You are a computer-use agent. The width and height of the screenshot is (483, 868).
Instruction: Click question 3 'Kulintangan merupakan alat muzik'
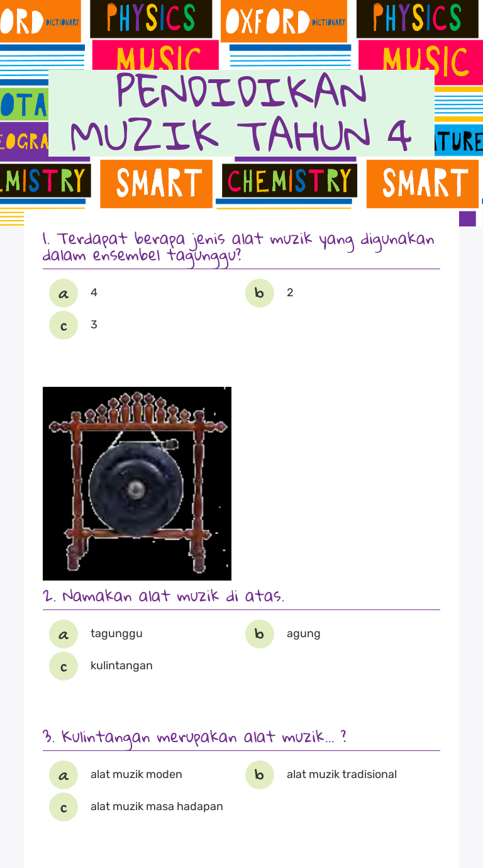click(195, 737)
